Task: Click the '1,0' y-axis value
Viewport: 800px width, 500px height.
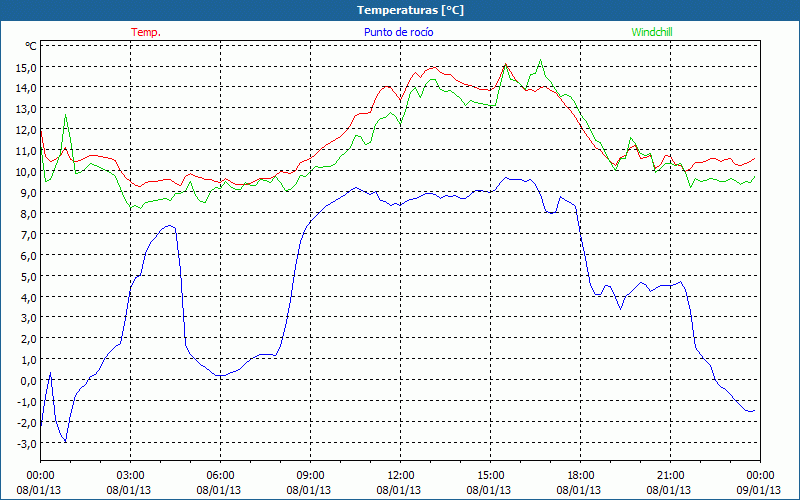Action: [29, 360]
